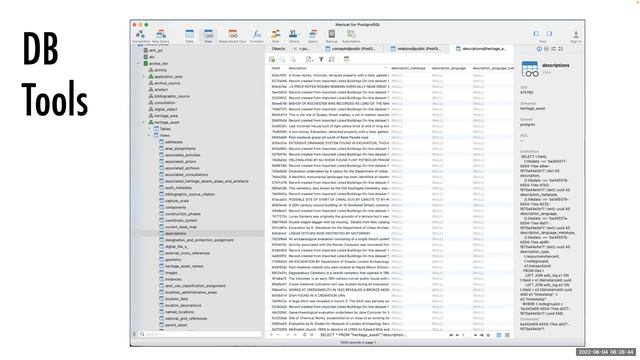Image resolution: width=640 pixels, height=360 pixels.
Task: Collapse the Views node under heritage_asset
Action: point(149,136)
